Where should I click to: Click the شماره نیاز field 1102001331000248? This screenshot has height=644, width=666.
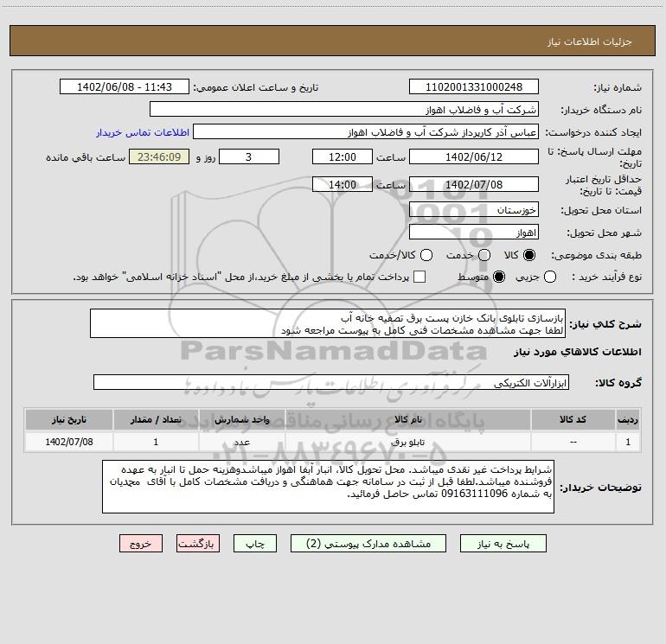tap(474, 86)
